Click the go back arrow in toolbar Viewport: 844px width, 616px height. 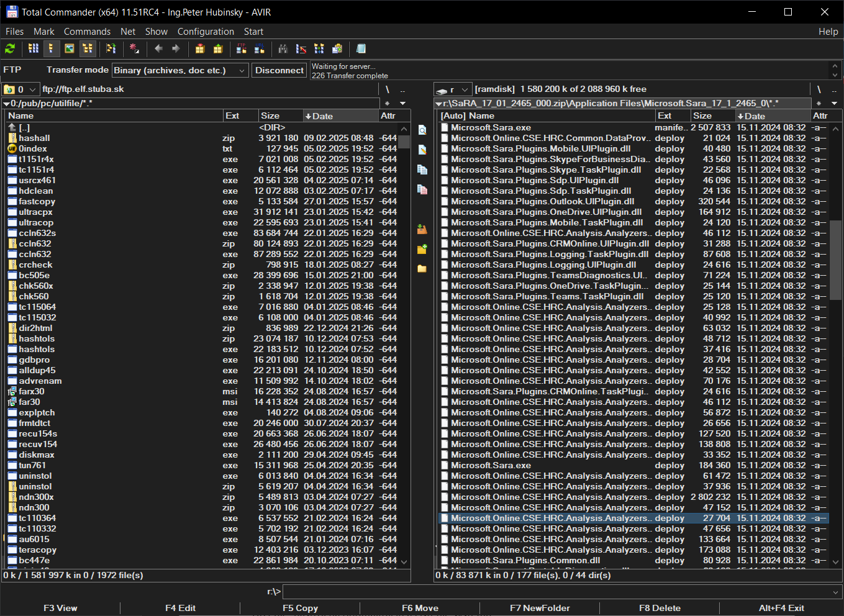158,48
